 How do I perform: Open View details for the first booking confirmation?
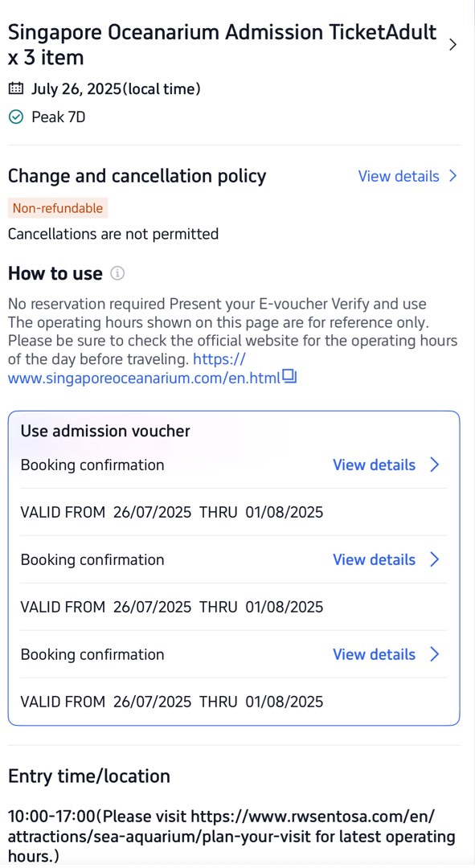point(374,465)
